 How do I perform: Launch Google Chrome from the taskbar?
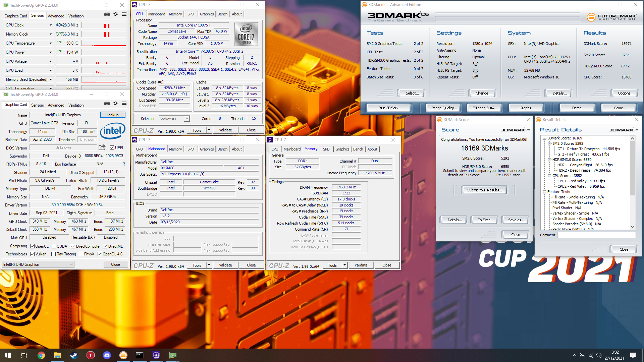41,355
